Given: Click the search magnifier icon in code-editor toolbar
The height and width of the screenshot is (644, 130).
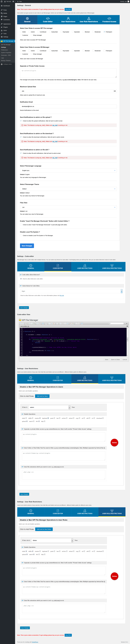Looking at the screenshot, I should (x=110, y=323).
